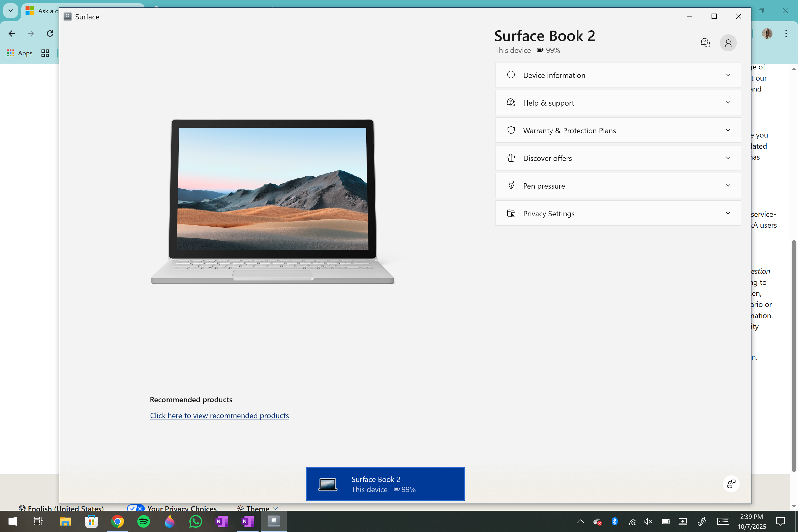The height and width of the screenshot is (532, 798).
Task: Open the Theme dropdown on the webpage
Action: tap(258, 508)
